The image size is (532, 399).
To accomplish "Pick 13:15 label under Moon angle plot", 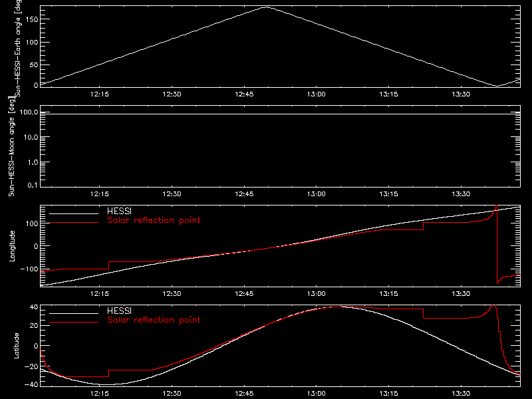I will 388,194.
